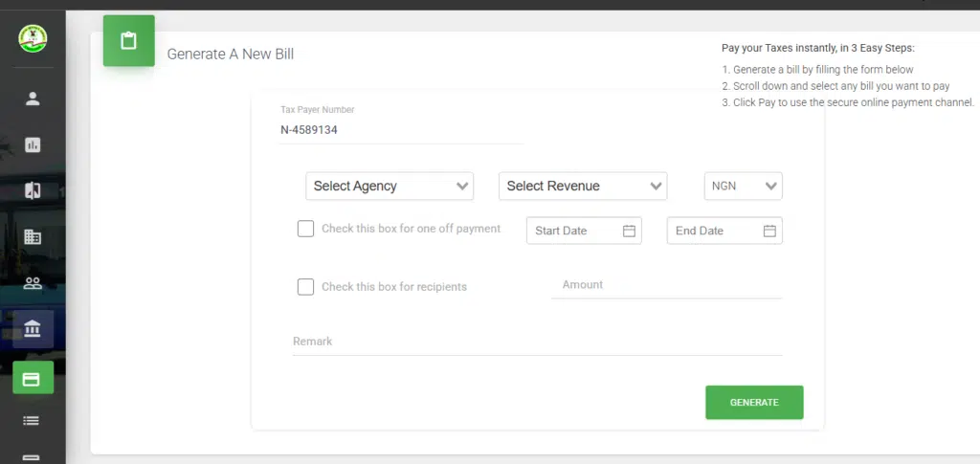The image size is (980, 464).
Task: Focus the Tax Payer Number field
Action: [x=401, y=130]
